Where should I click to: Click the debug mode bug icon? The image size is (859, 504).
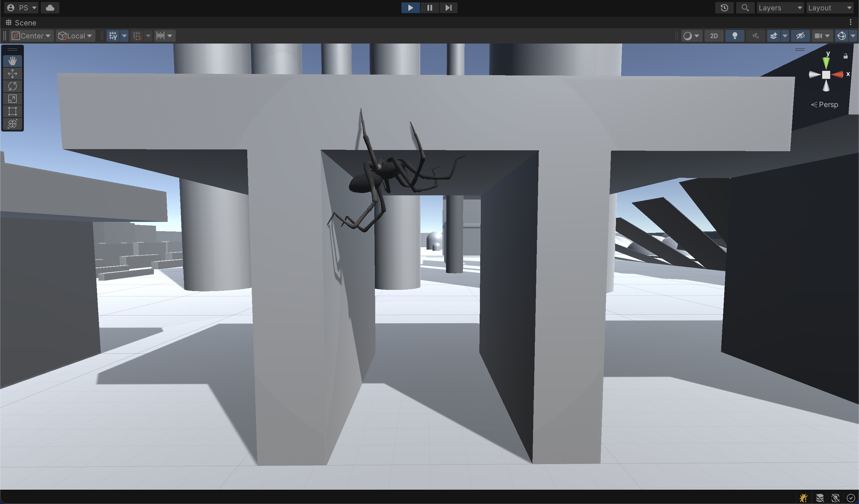(804, 498)
